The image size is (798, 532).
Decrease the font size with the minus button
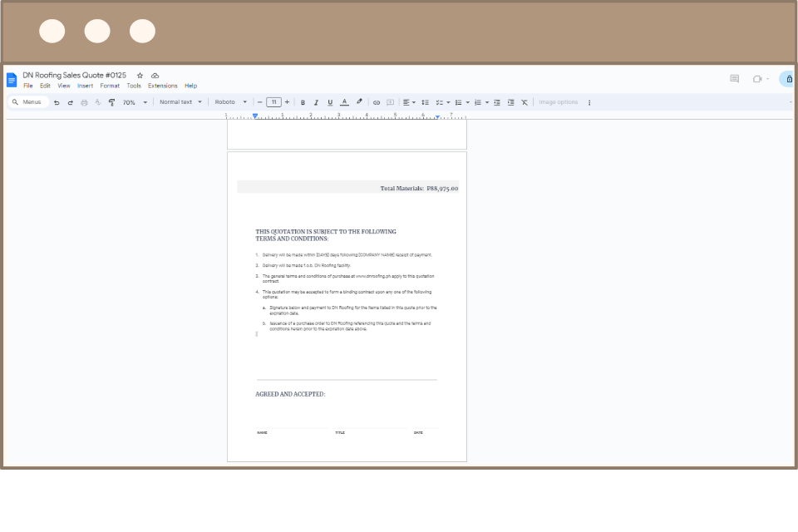coord(259,102)
